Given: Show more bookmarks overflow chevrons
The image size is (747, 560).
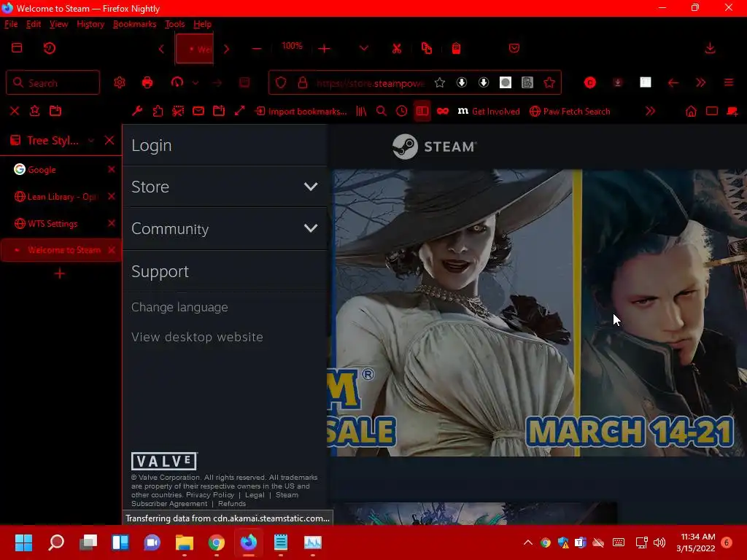Looking at the screenshot, I should 650,111.
